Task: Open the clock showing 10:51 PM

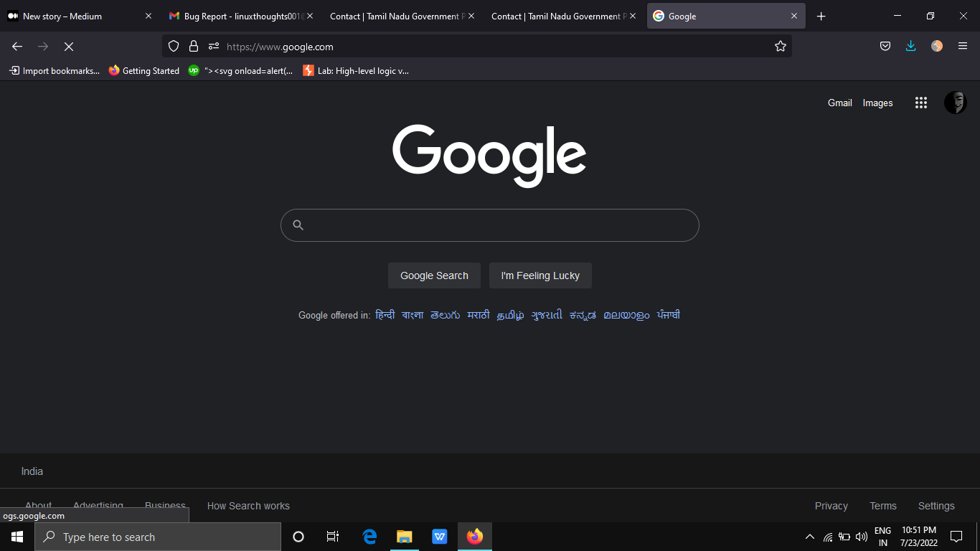Action: pos(919,537)
